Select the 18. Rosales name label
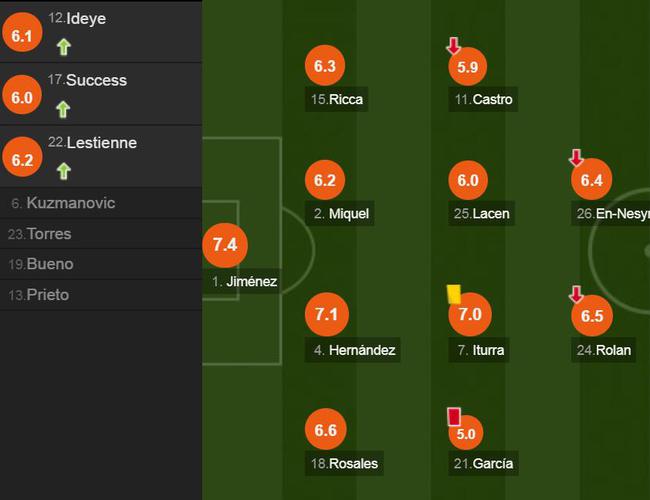The image size is (650, 500). pyautogui.click(x=344, y=463)
